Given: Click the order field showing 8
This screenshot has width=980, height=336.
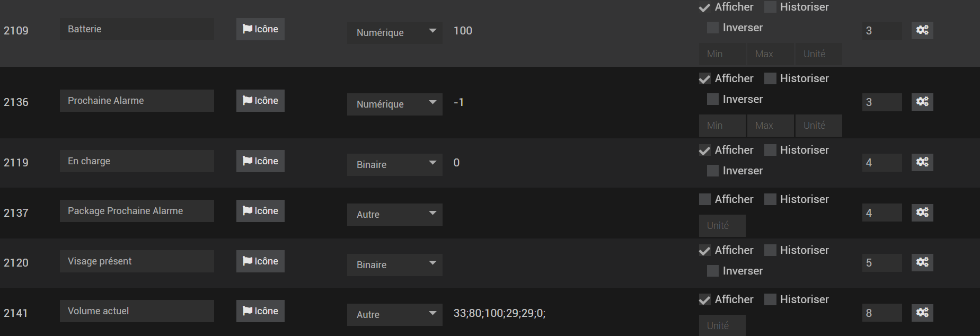Looking at the screenshot, I should click(x=882, y=313).
